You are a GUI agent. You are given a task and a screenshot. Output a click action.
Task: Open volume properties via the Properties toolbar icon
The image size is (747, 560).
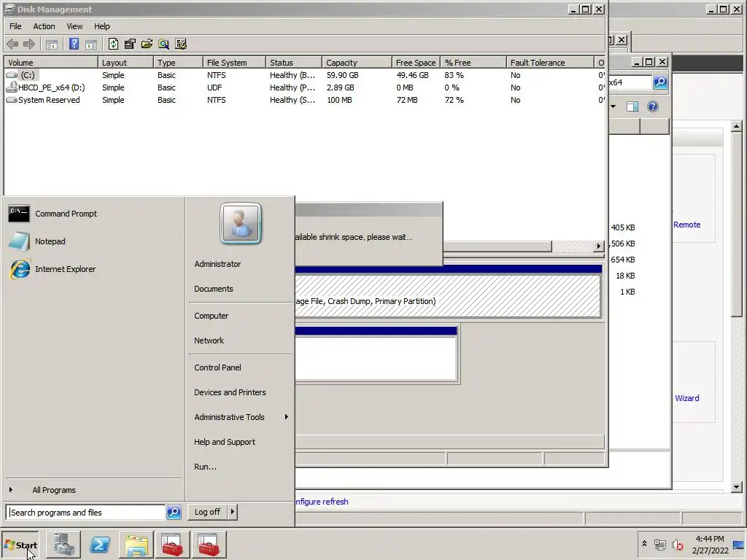pos(130,44)
